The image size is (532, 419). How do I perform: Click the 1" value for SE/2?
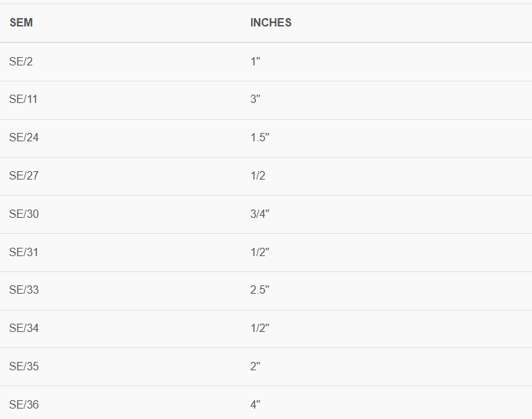[x=255, y=61]
